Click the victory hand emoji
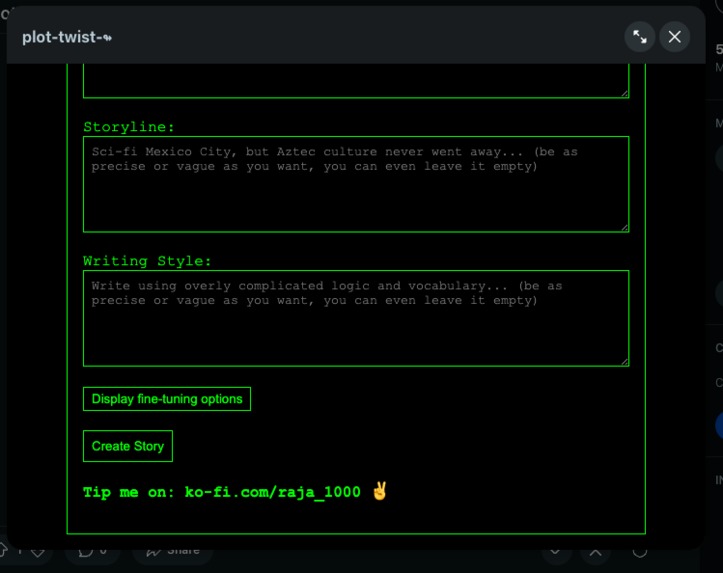723x573 pixels. (x=380, y=491)
